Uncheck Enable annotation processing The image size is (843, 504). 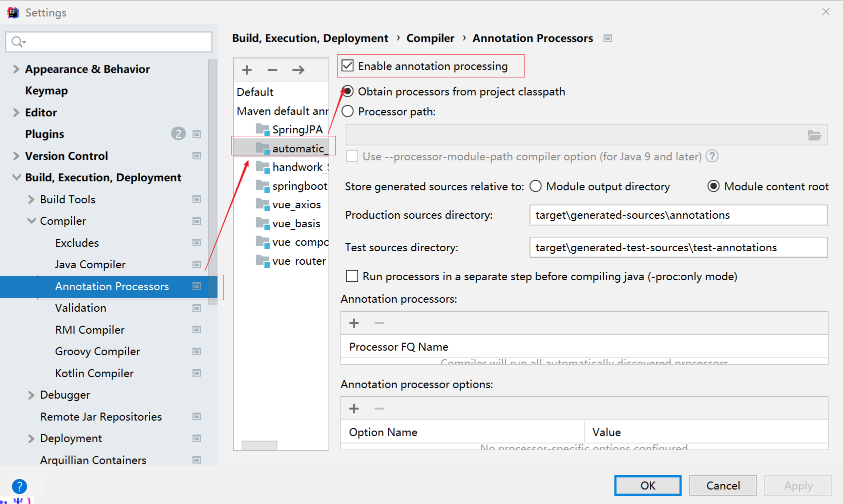pos(348,66)
